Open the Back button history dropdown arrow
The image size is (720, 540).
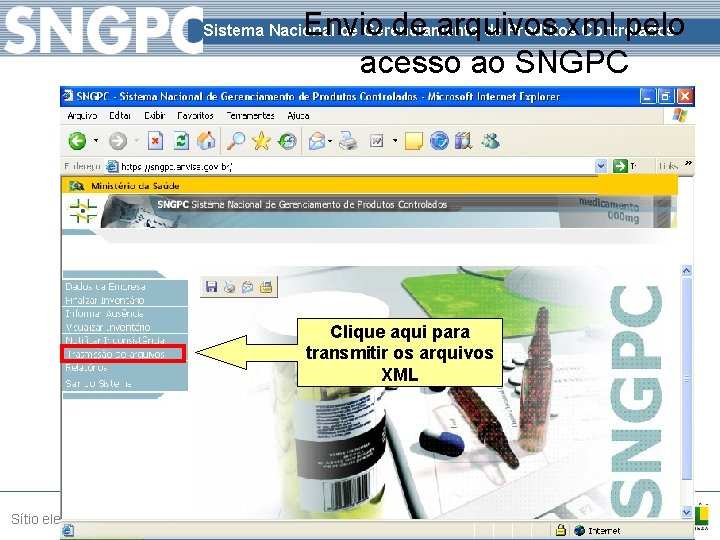point(96,141)
